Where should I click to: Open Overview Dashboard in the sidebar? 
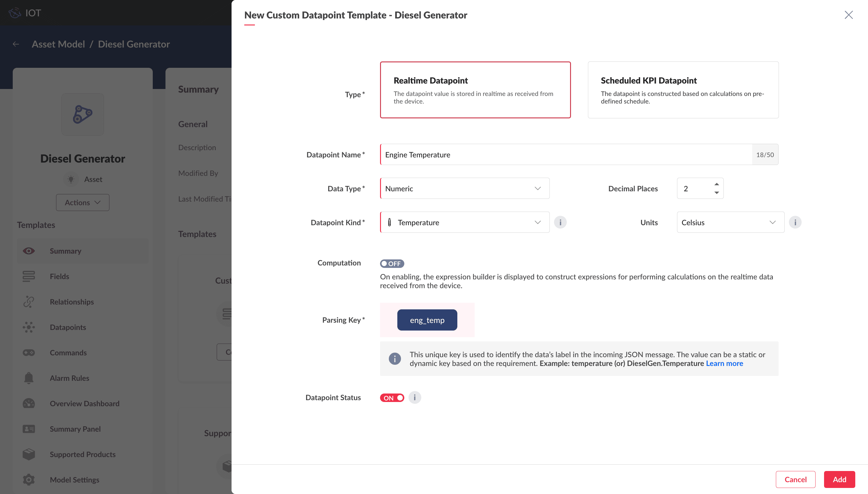coord(84,403)
